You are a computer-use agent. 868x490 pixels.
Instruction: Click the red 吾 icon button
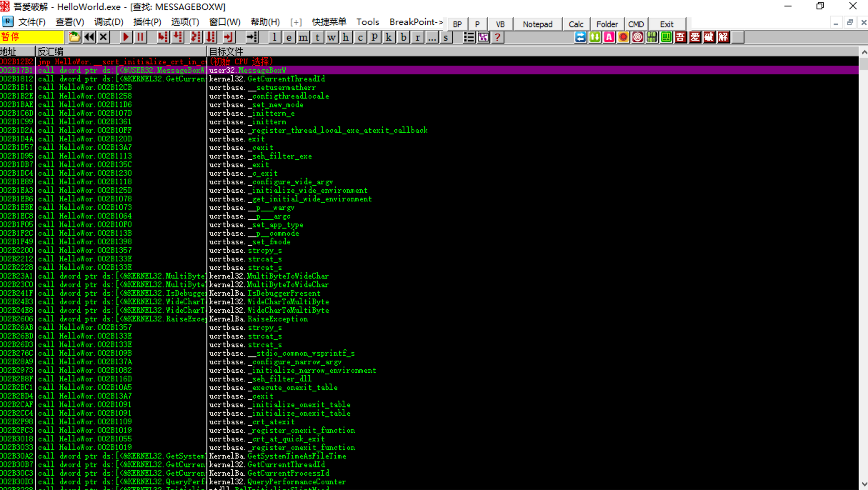tap(680, 37)
